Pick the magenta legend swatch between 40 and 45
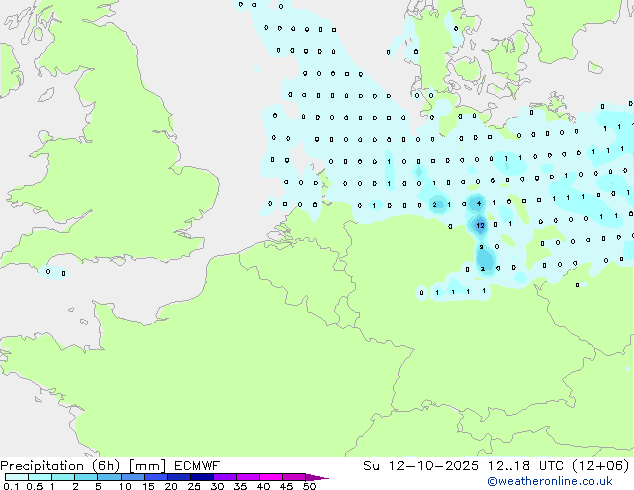The height and width of the screenshot is (490, 634). [x=271, y=477]
